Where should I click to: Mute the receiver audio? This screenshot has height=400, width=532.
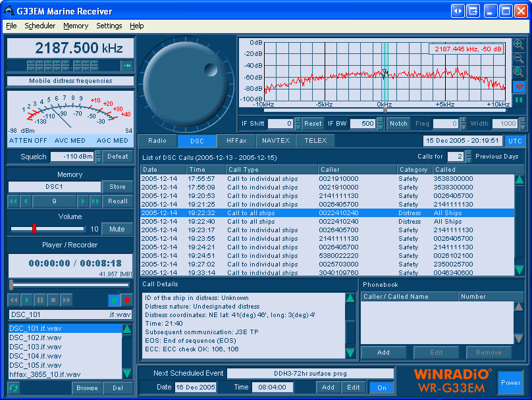pyautogui.click(x=117, y=228)
